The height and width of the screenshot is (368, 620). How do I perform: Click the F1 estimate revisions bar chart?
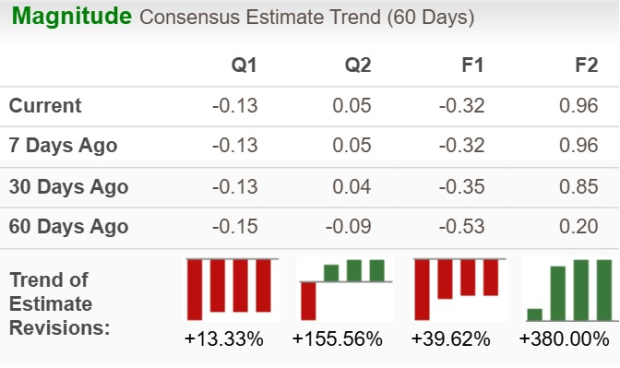pyautogui.click(x=460, y=289)
